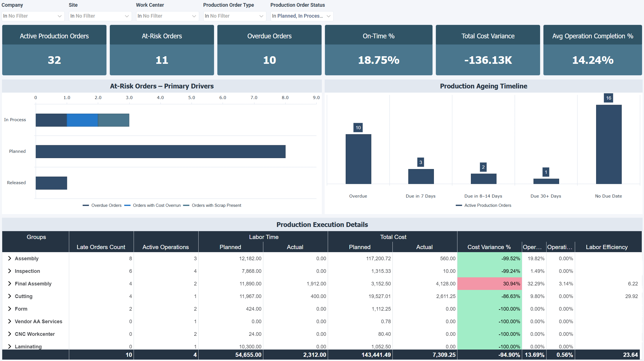The width and height of the screenshot is (644, 361).
Task: Open the Production Order Status dropdown
Action: pos(302,16)
